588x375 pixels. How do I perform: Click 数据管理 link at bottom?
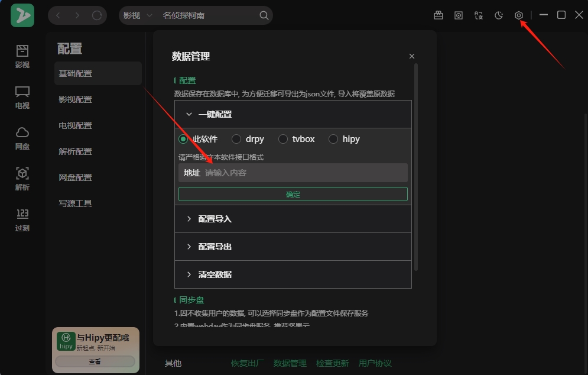click(x=290, y=363)
